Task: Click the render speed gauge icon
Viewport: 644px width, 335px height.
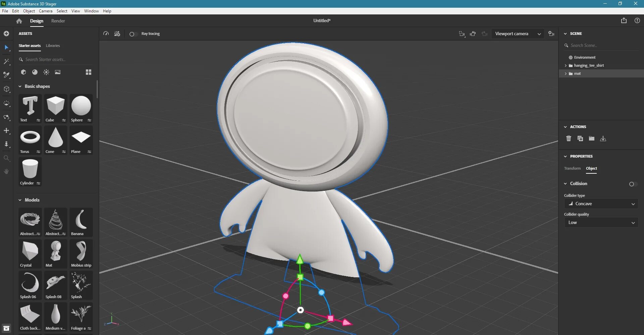Action: 106,34
